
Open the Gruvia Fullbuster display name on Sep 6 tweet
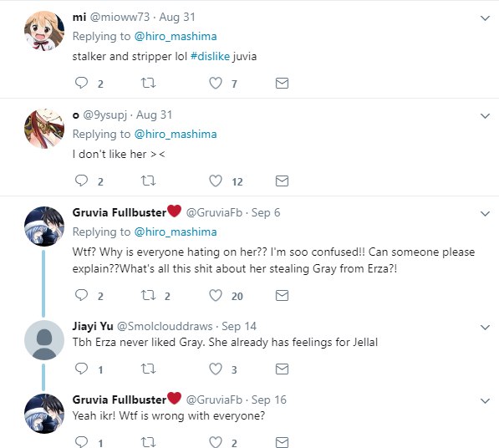[x=120, y=212]
